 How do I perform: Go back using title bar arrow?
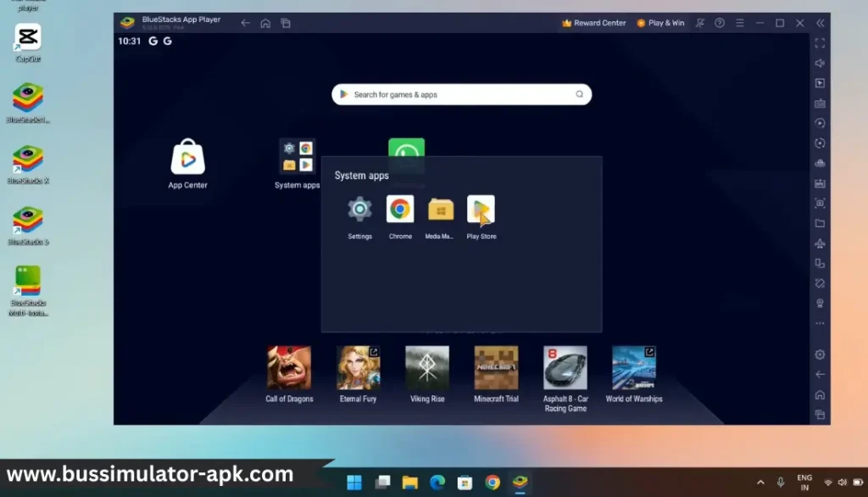pos(245,23)
